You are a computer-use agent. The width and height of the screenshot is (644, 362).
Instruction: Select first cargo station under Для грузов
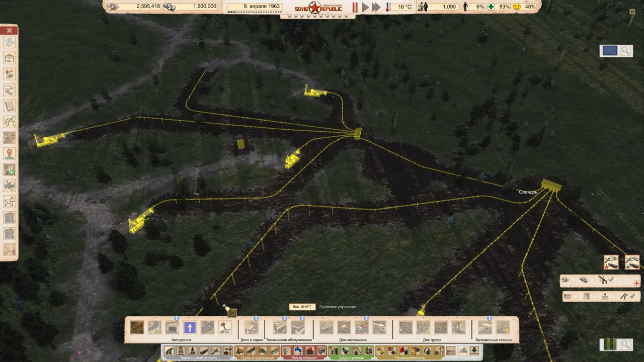click(406, 328)
